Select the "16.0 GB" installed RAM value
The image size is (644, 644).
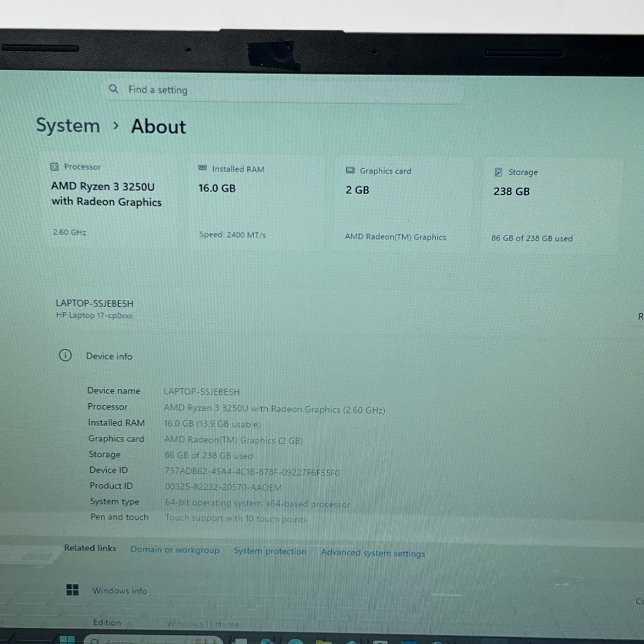pyautogui.click(x=217, y=188)
